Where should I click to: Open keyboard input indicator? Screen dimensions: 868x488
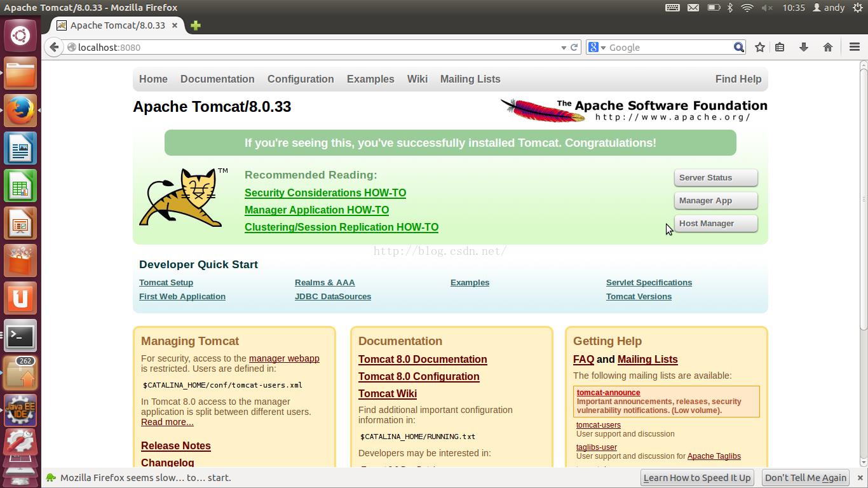[672, 8]
